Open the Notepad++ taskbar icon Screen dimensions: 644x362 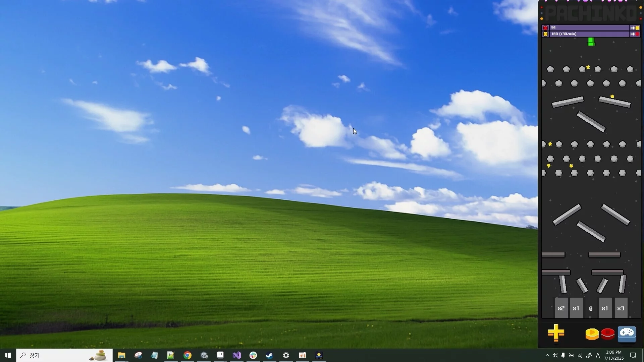tap(171, 355)
